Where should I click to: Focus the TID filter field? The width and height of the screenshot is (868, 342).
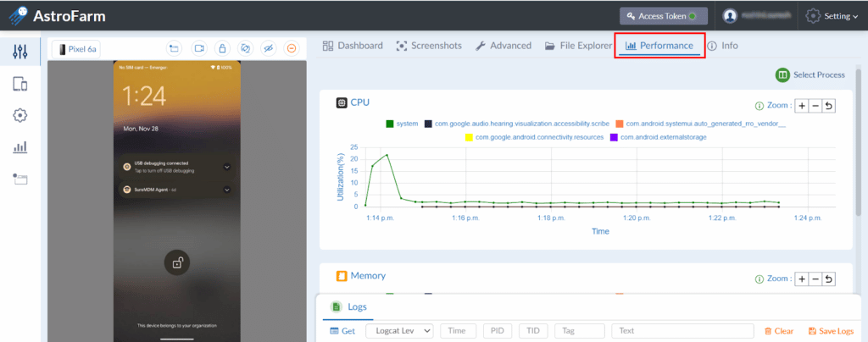(533, 331)
